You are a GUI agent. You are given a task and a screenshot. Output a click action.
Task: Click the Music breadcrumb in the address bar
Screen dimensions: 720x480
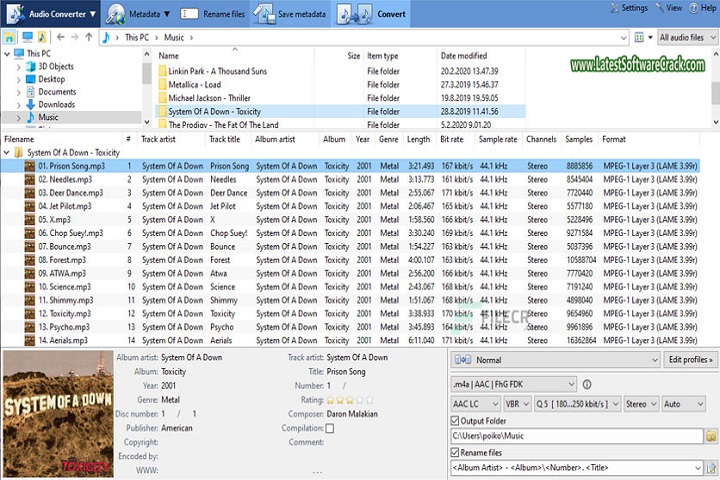[x=174, y=38]
